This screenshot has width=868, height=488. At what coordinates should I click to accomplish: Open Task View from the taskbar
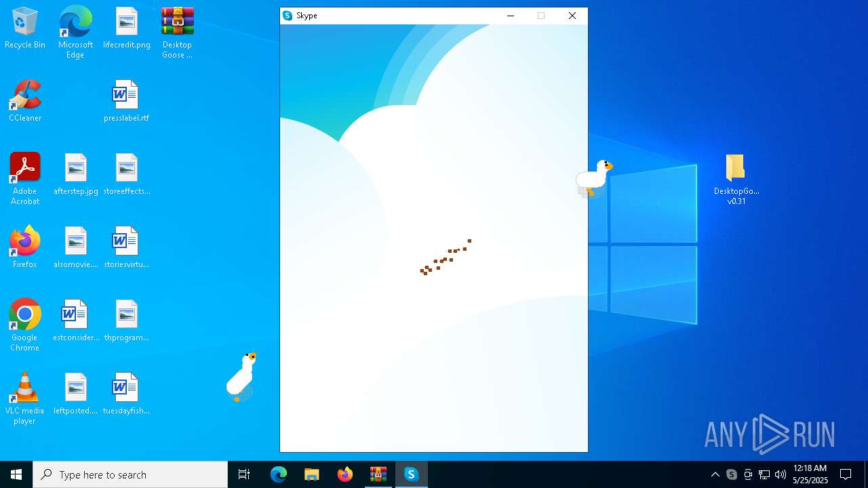[x=244, y=474]
